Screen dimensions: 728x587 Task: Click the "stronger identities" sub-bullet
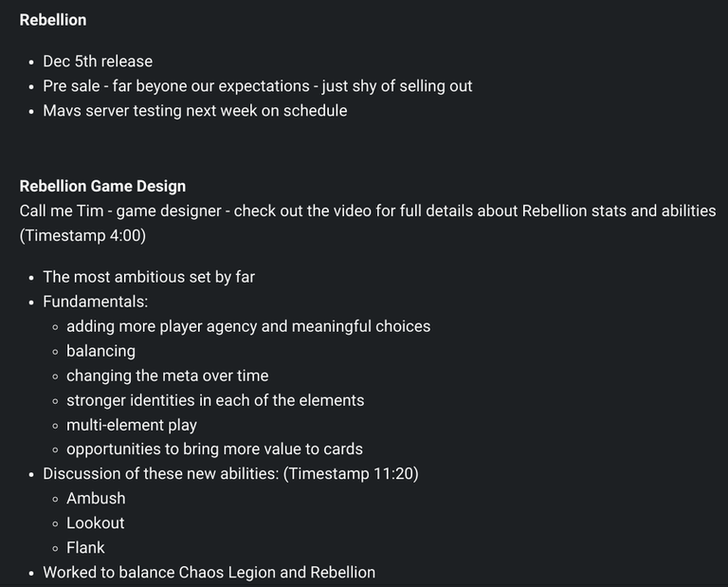(x=215, y=400)
